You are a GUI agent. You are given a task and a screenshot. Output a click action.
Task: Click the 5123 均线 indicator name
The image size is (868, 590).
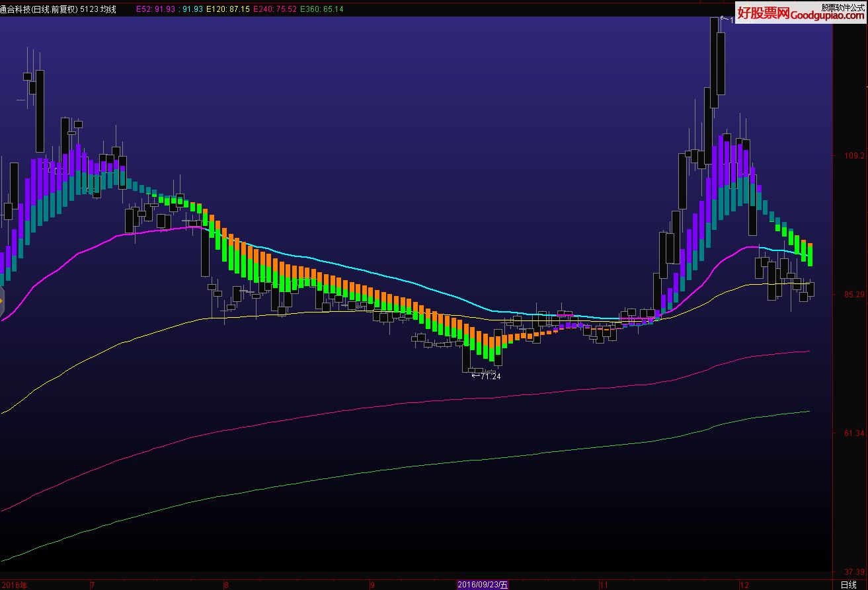coord(99,9)
